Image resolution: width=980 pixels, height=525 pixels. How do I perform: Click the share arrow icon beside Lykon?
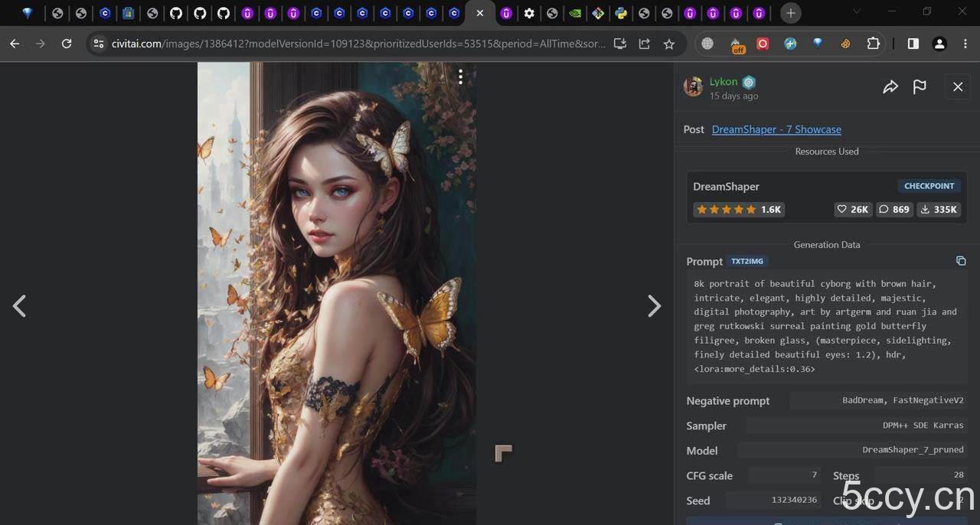[x=890, y=87]
